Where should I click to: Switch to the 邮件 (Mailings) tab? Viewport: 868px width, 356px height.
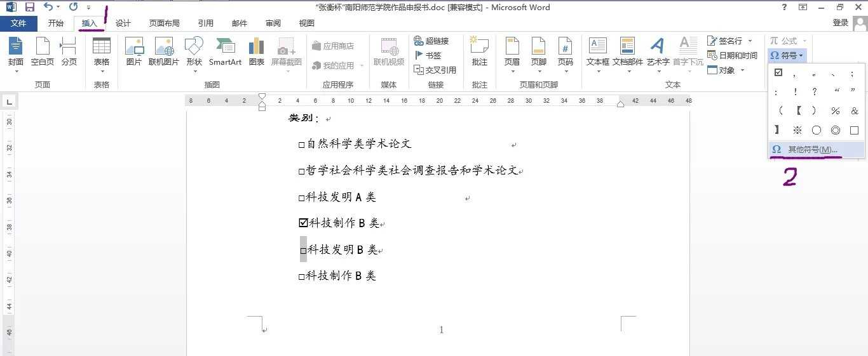click(240, 23)
